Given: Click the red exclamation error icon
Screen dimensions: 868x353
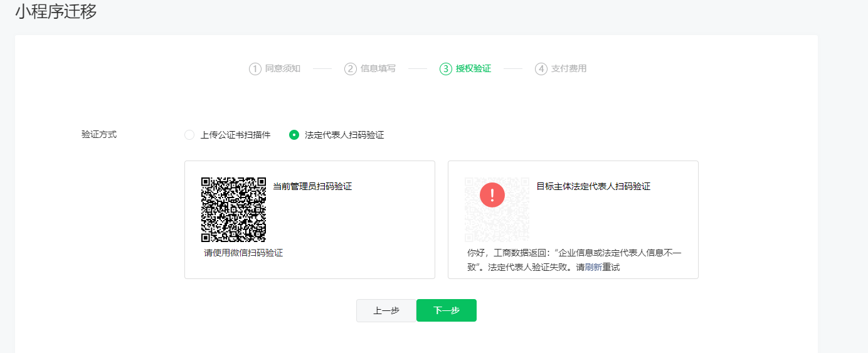Looking at the screenshot, I should [492, 194].
